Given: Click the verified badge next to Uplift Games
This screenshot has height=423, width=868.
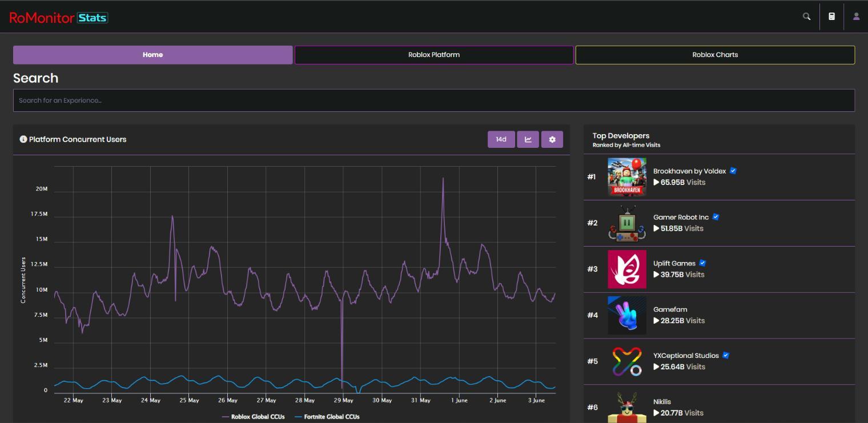Looking at the screenshot, I should tap(703, 263).
